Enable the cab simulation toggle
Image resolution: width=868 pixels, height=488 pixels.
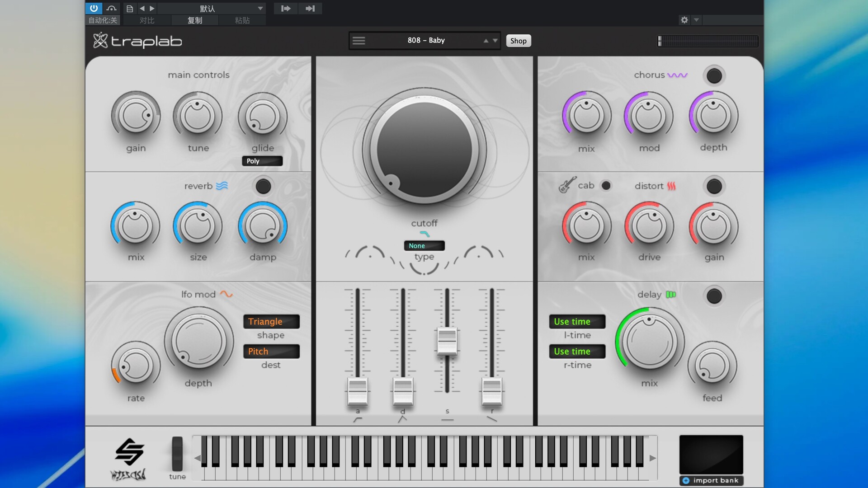606,185
